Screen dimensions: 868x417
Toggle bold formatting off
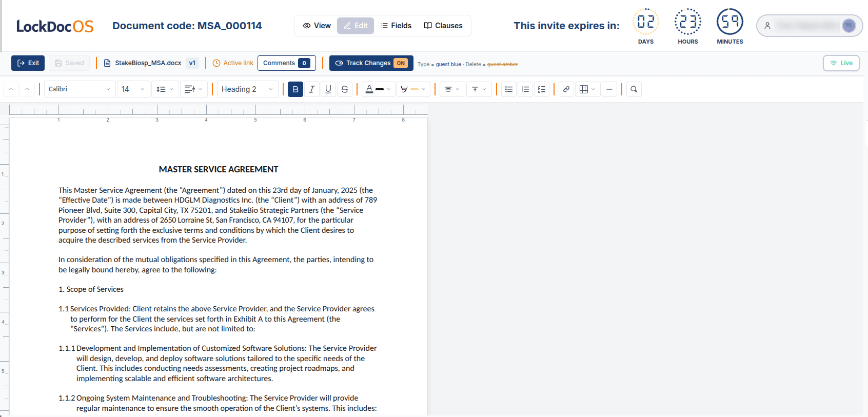(295, 89)
